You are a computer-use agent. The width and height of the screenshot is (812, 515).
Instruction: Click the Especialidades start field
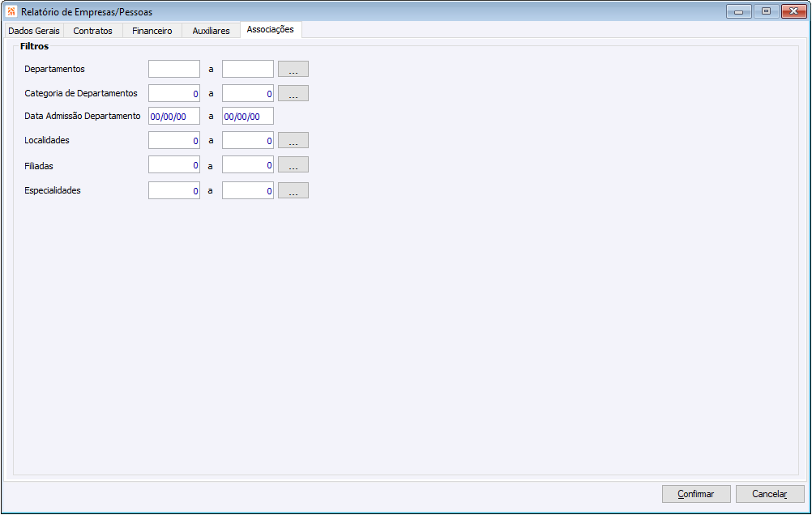[174, 190]
